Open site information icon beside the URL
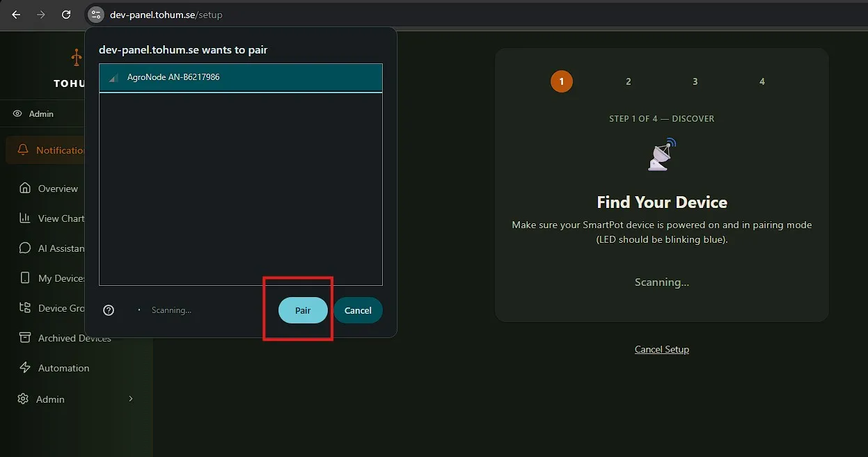Screen dimensions: 868x457 tap(96, 14)
